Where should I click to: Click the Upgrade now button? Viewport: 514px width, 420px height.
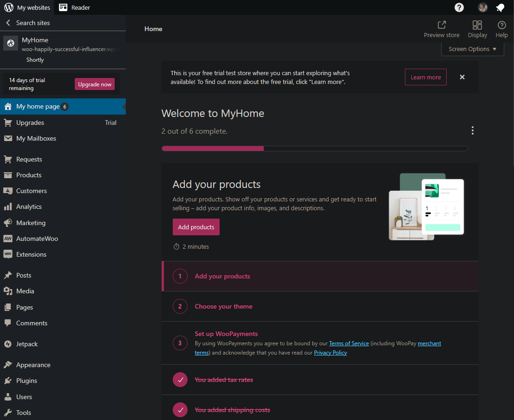tap(95, 84)
